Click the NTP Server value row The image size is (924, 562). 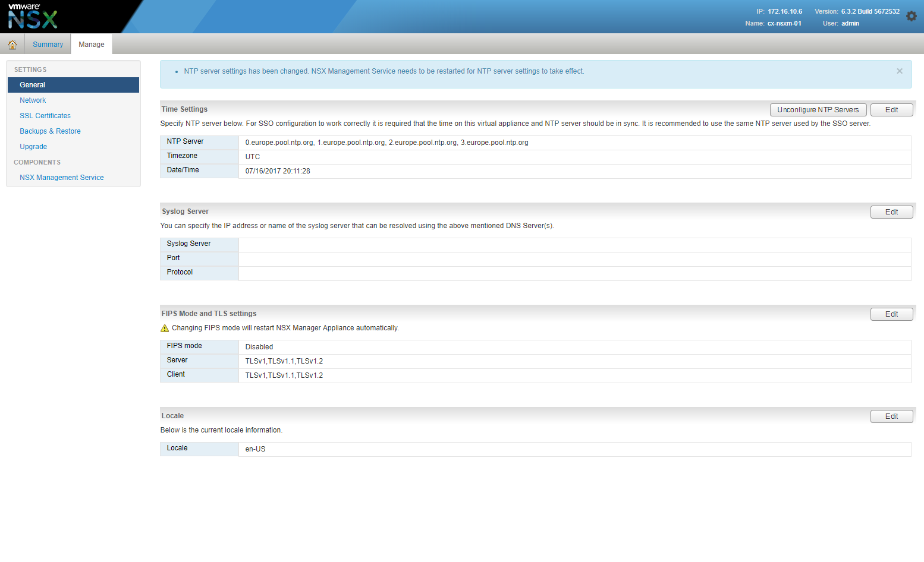[x=386, y=143]
